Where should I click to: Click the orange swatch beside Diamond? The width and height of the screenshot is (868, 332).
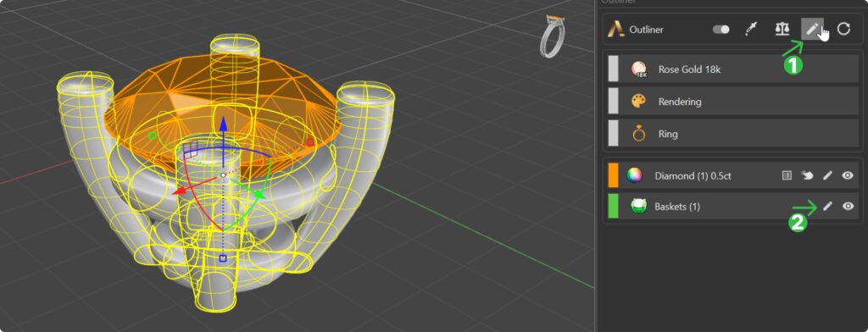pyautogui.click(x=613, y=175)
